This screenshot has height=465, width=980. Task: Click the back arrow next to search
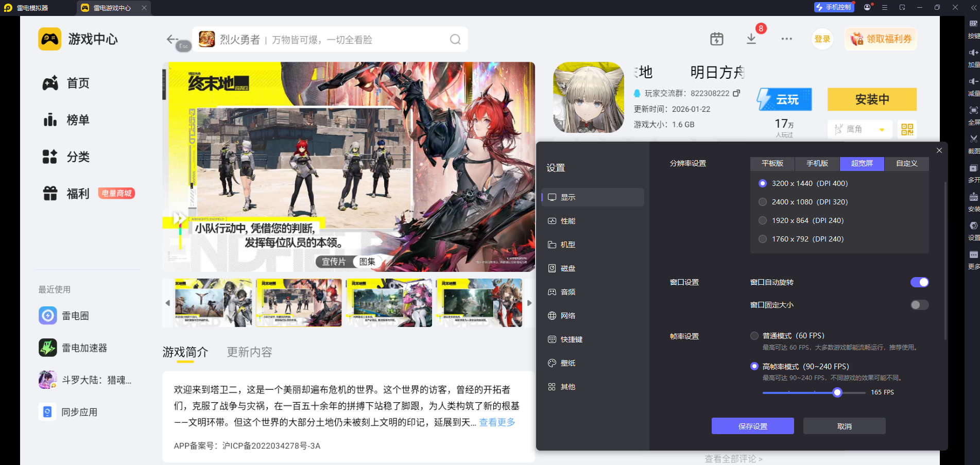click(x=172, y=39)
